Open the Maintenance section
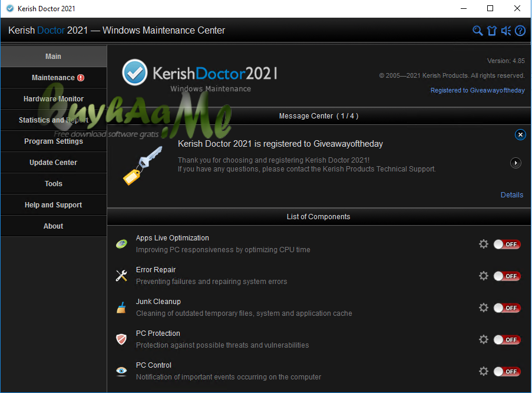Screen dimensions: 532x393 [x=54, y=78]
